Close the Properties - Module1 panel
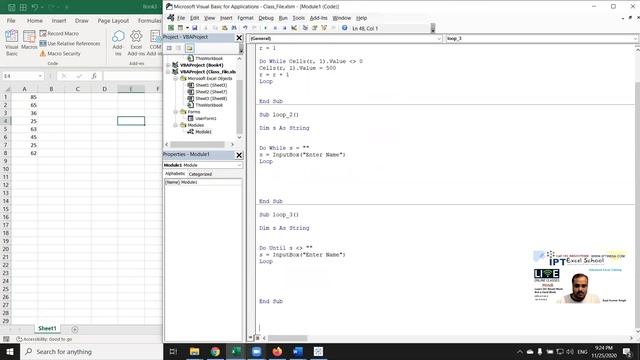 239,155
